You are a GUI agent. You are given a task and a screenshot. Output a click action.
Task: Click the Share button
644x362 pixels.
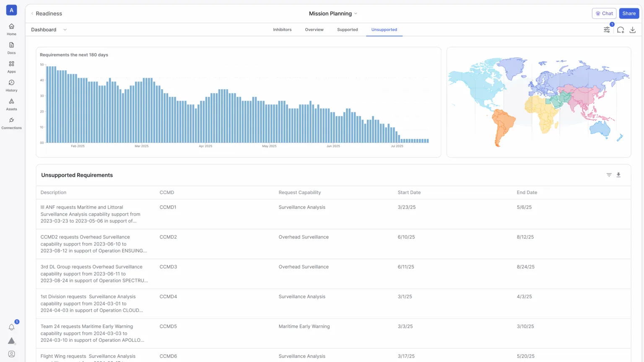(629, 13)
